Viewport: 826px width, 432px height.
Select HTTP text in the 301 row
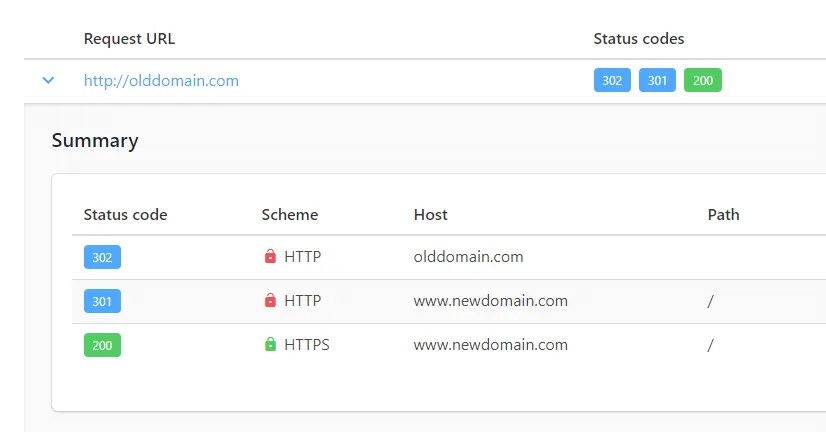click(302, 301)
